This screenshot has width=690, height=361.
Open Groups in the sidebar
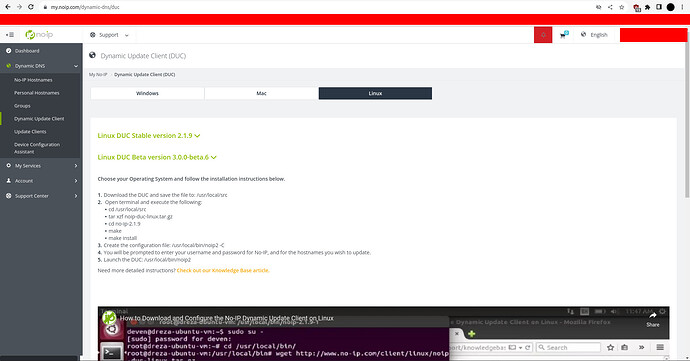22,106
